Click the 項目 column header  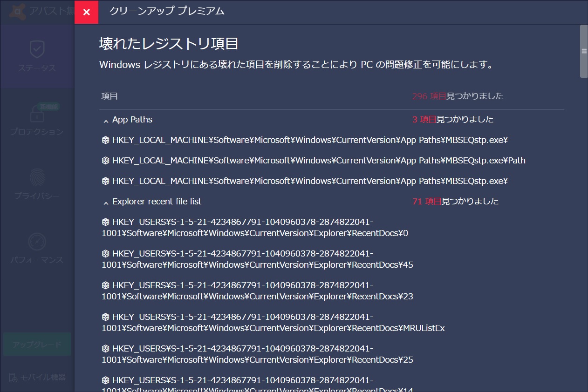pos(110,96)
